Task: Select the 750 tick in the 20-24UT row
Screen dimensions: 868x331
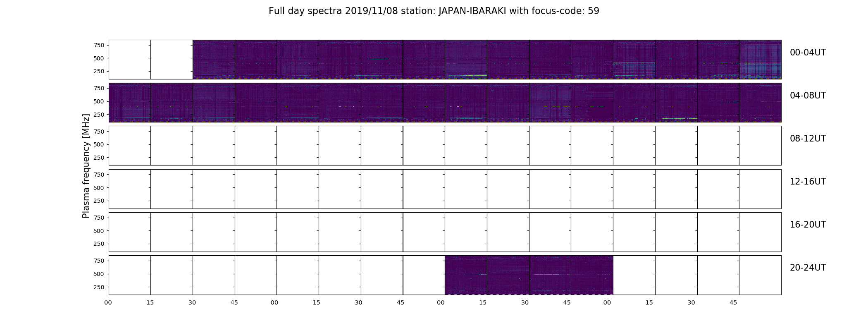Action: (99, 261)
